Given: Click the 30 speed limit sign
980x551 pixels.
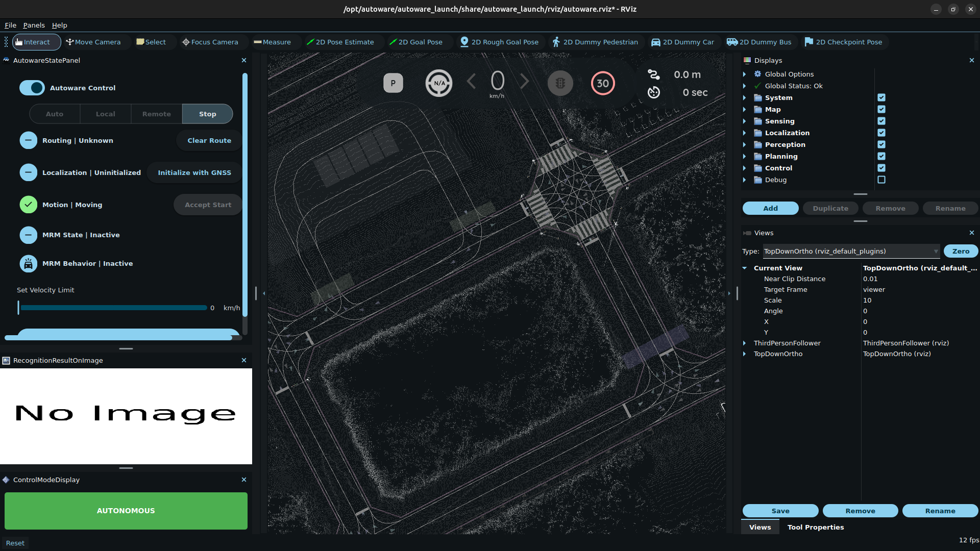Looking at the screenshot, I should click(x=603, y=83).
